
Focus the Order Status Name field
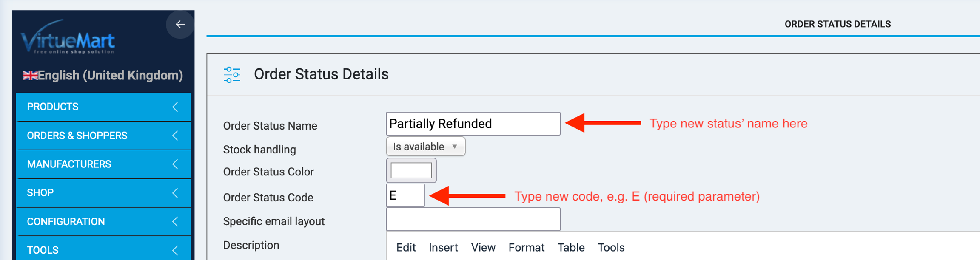coord(473,124)
